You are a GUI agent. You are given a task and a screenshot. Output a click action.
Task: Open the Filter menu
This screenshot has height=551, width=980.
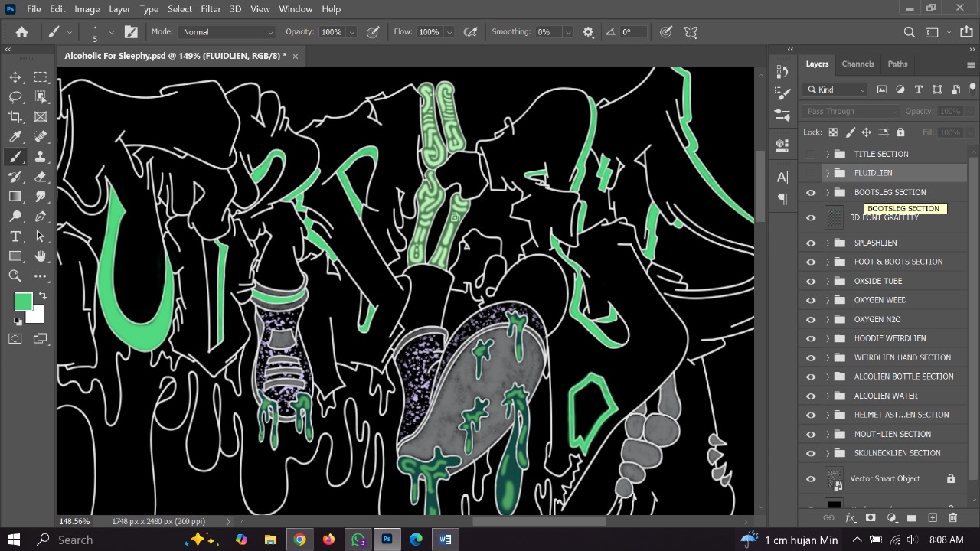(211, 9)
